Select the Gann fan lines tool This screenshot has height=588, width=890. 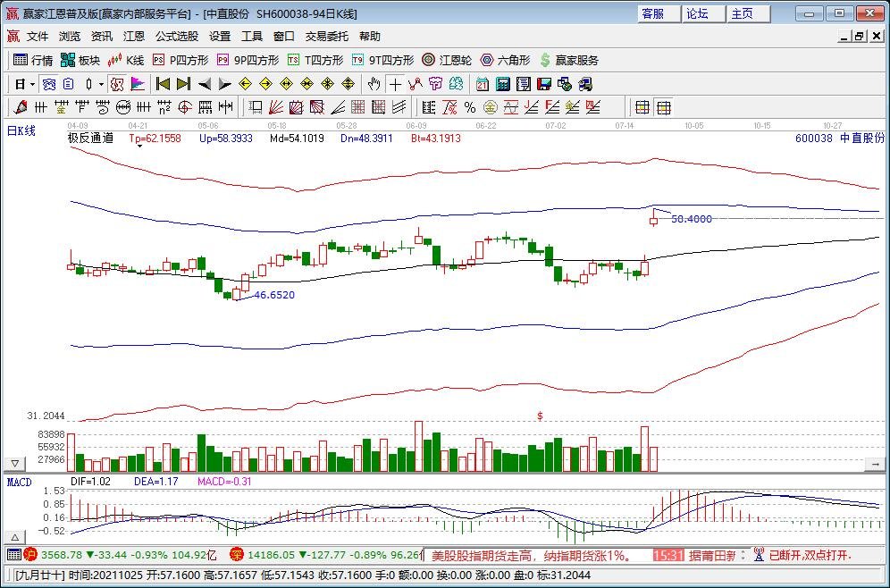point(276,106)
